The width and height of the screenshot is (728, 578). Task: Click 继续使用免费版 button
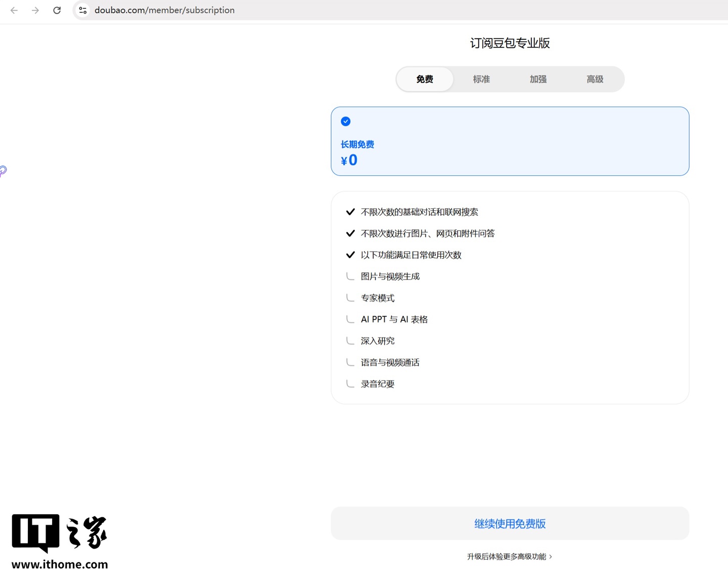pyautogui.click(x=510, y=523)
